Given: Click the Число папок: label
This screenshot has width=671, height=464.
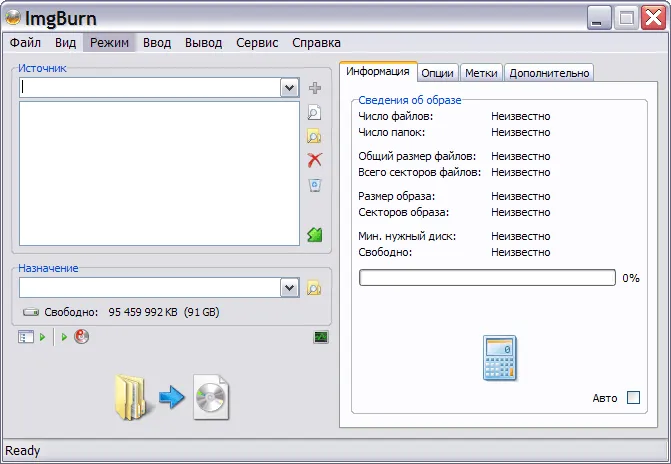Looking at the screenshot, I should click(392, 132).
